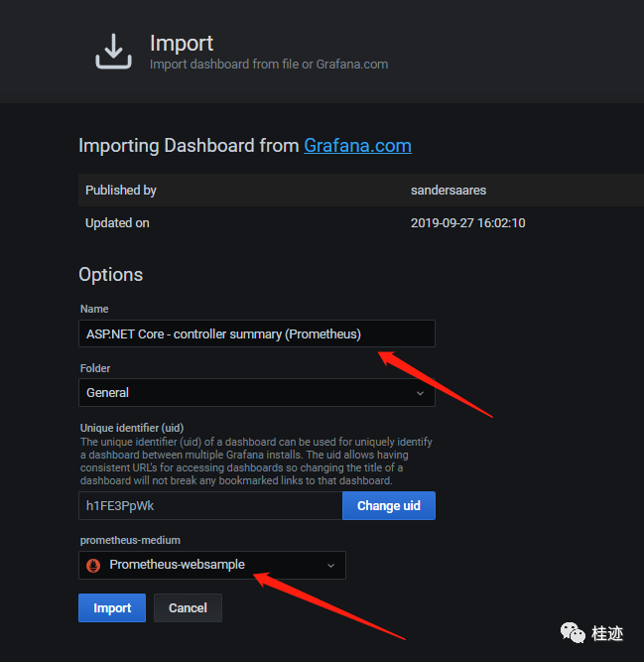644x662 pixels.
Task: Click the Cancel button
Action: click(x=188, y=608)
